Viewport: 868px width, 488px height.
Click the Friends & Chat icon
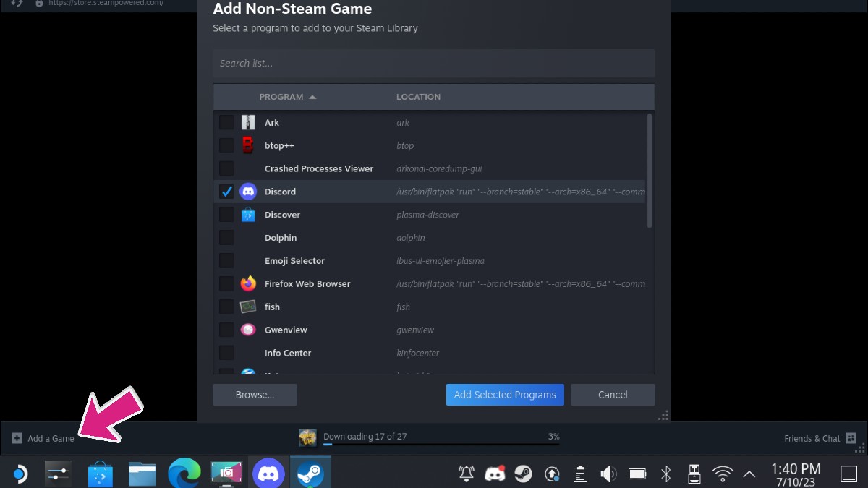click(x=851, y=438)
